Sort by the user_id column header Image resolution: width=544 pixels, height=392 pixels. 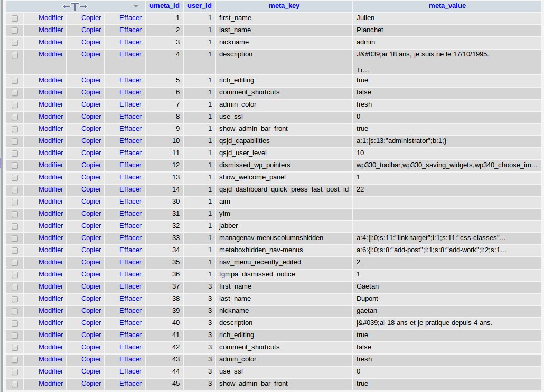pyautogui.click(x=200, y=6)
